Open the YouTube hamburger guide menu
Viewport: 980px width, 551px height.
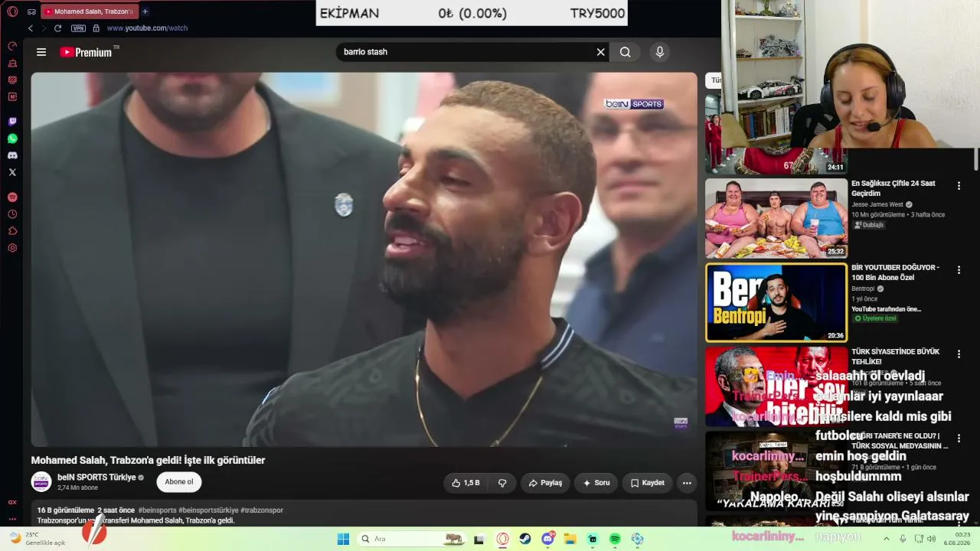click(x=41, y=52)
